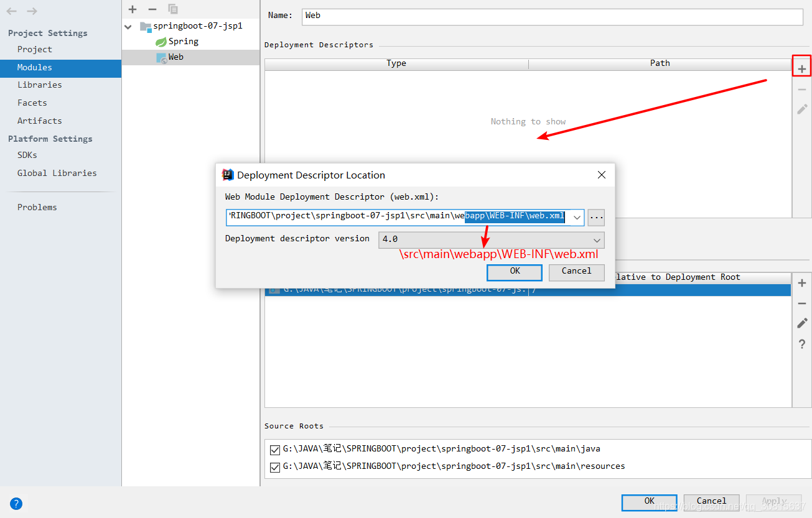Click OK in Project Structure window

coord(649,502)
